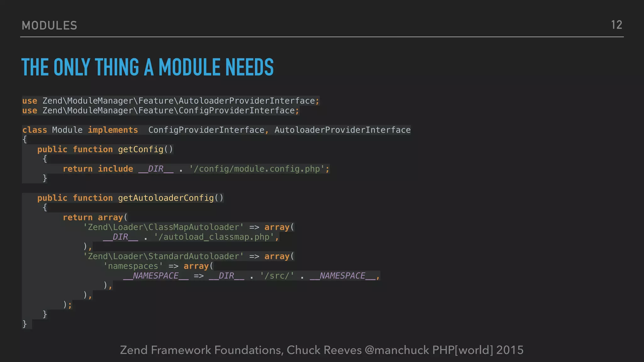
Task: Click the slide number 12
Action: click(616, 25)
